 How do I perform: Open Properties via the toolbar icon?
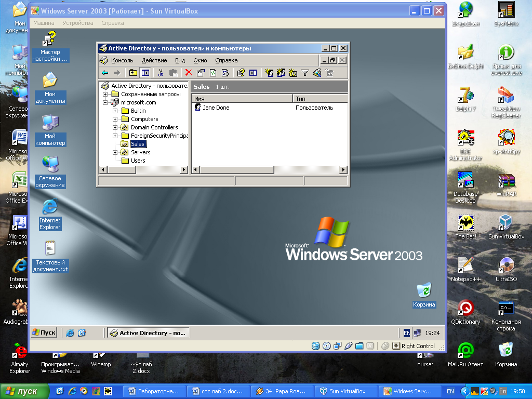tap(201, 73)
